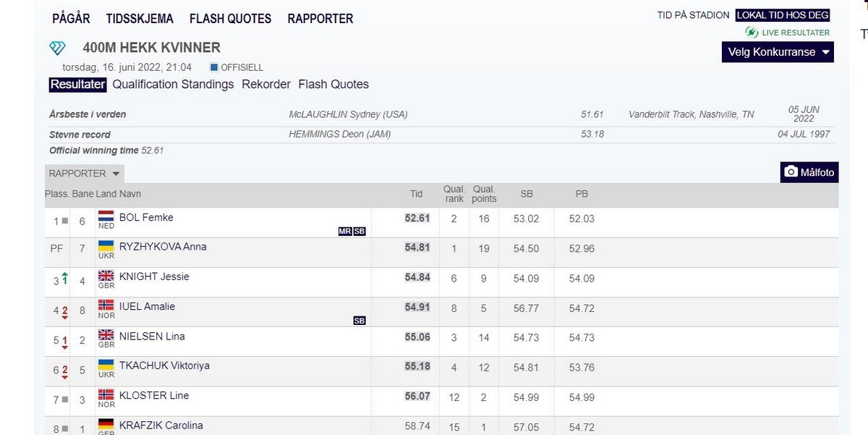Open the Velg Konkurranse dropdown
The width and height of the screenshot is (868, 435).
tap(778, 52)
